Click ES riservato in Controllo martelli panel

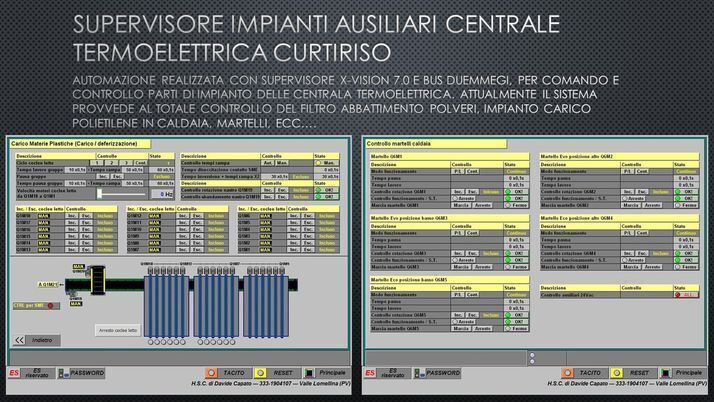(x=387, y=373)
